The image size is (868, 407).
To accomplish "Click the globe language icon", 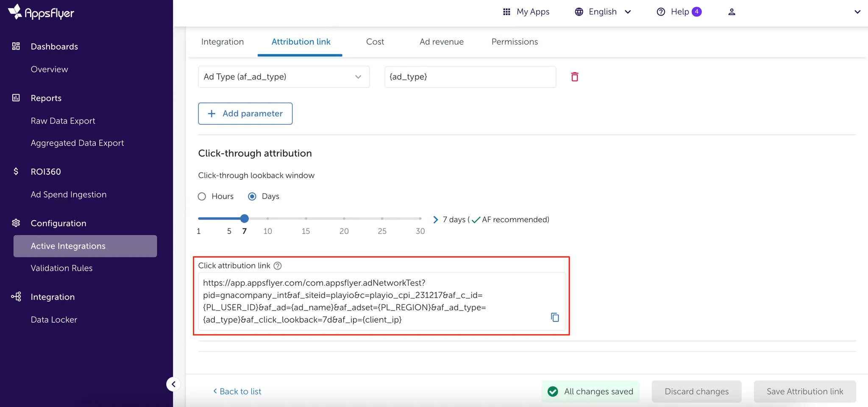I will tap(579, 12).
